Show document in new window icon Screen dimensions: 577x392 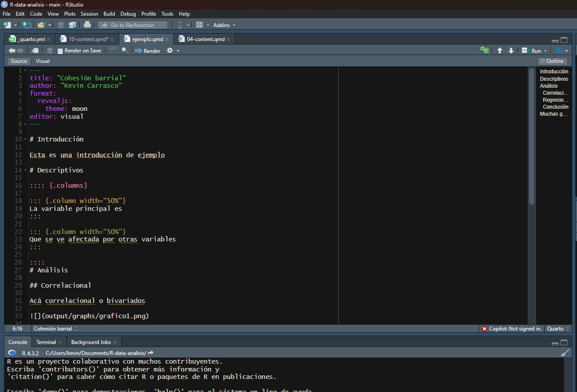tap(35, 51)
